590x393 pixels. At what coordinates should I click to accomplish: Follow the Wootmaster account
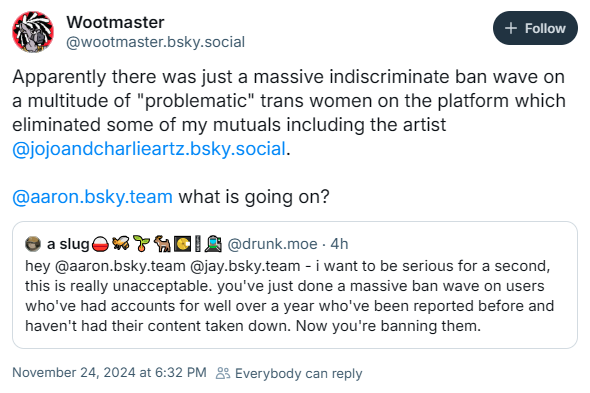tap(535, 28)
